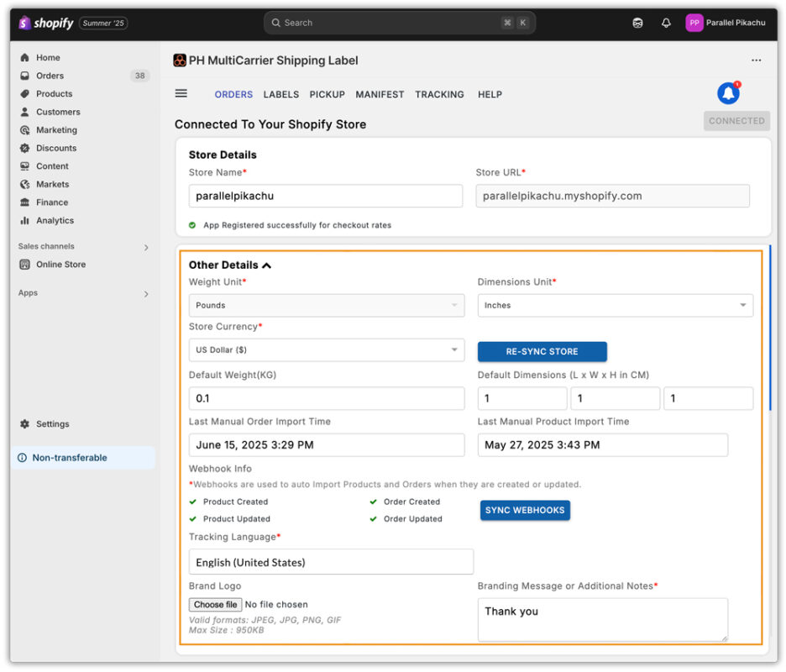Click the Order Updated webhook checkmark
The height and width of the screenshot is (672, 786).
coord(374,518)
